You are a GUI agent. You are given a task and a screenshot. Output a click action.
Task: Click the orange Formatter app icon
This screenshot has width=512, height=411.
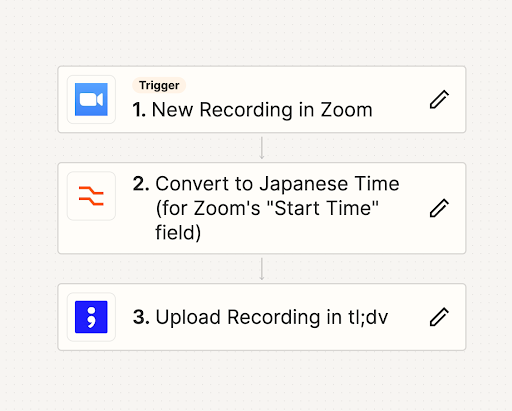tap(91, 196)
